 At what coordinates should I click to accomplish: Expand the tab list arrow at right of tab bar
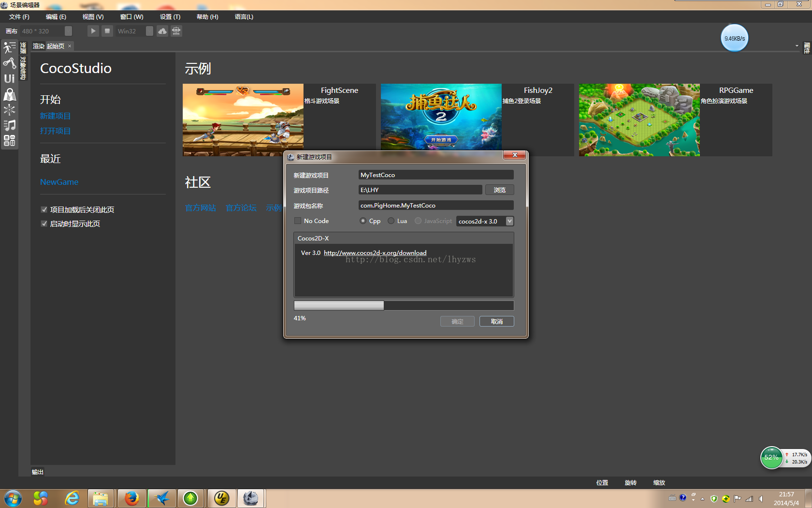[x=797, y=46]
